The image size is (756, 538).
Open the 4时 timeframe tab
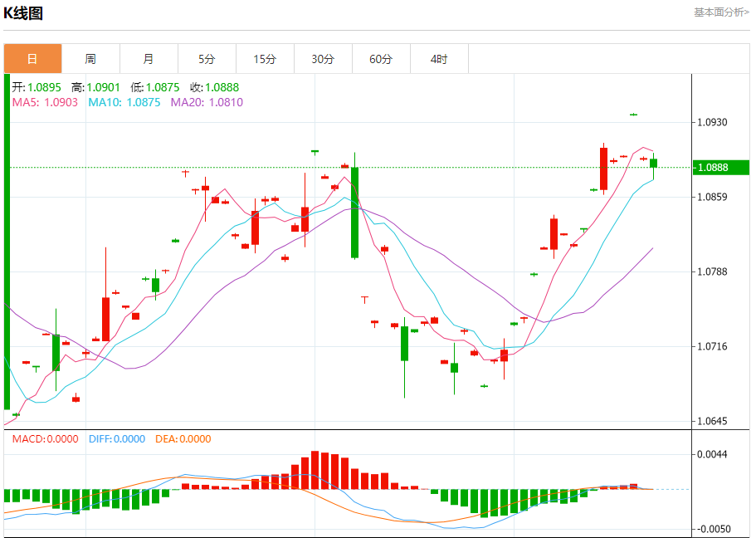click(439, 59)
